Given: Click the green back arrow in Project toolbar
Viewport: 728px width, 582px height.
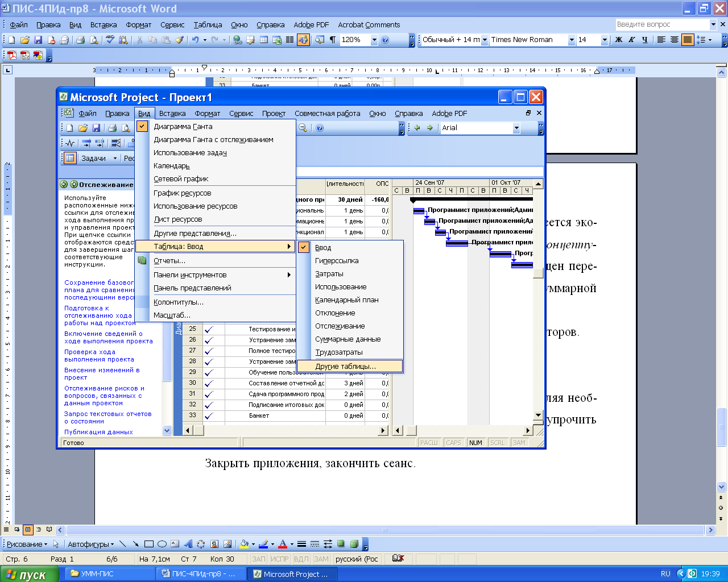Looking at the screenshot, I should click(417, 128).
